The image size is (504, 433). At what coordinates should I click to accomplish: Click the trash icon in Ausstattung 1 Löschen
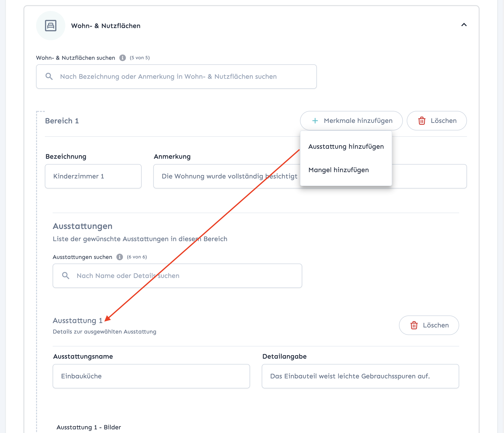[414, 325]
